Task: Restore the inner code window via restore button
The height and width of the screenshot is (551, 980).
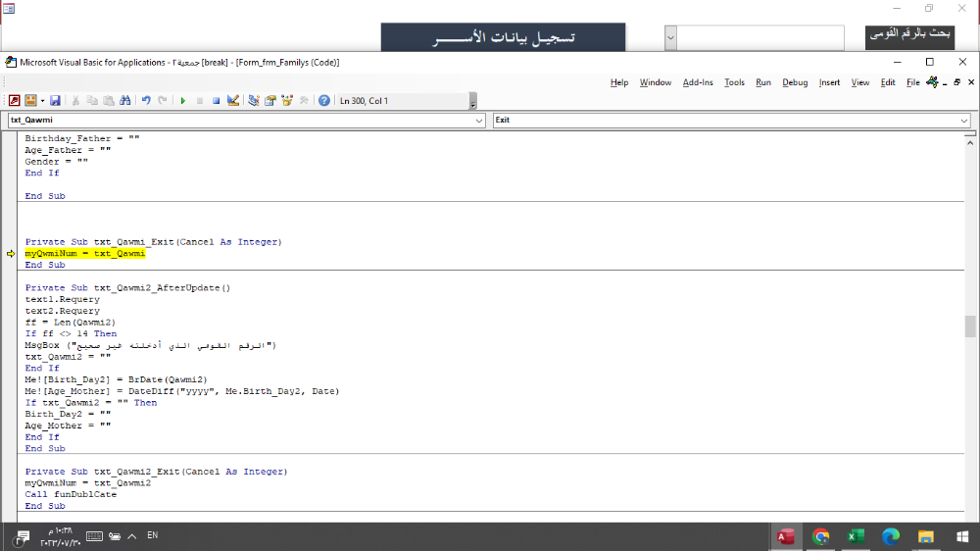Action: 956,82
